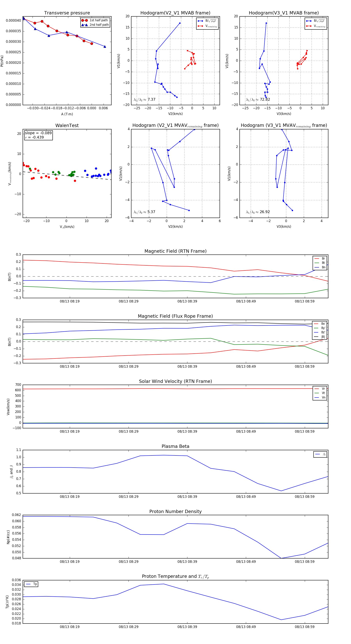Screen dimensions: 351x644
Task: Select the "2nd half path" legend entry
Action: click(95, 25)
